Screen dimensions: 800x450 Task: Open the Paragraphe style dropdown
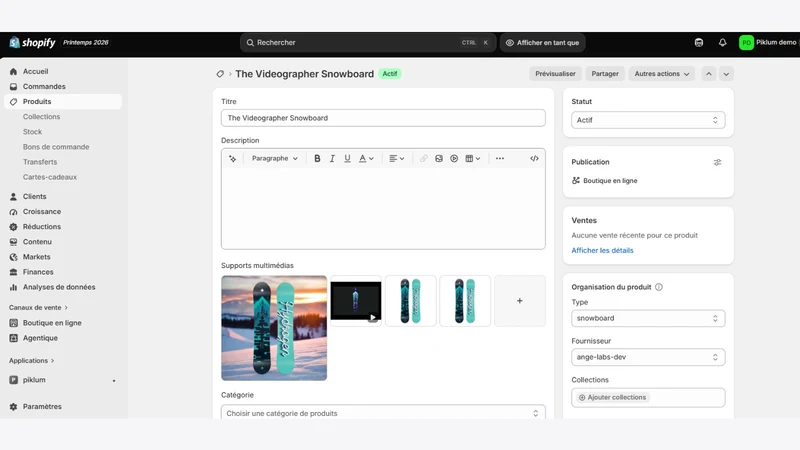274,159
